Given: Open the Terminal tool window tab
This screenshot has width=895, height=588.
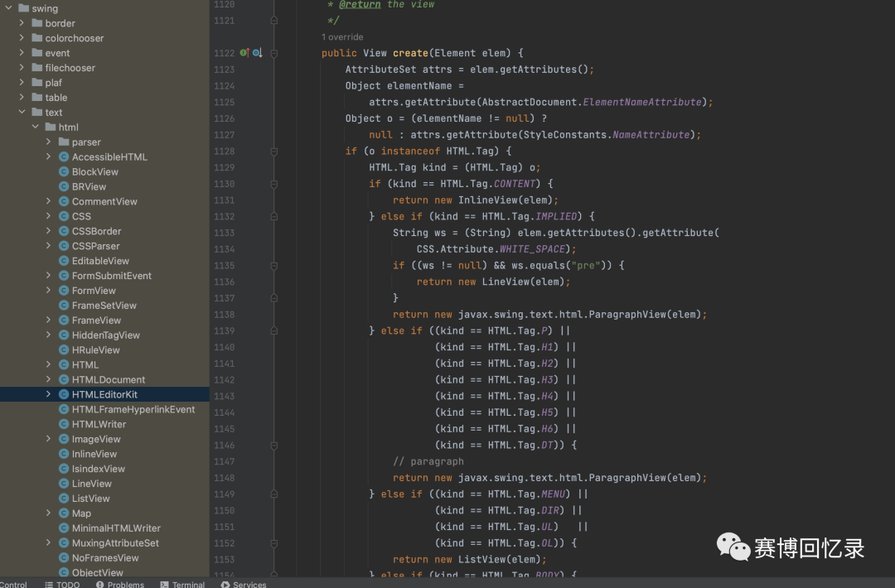Looking at the screenshot, I should pos(182,584).
